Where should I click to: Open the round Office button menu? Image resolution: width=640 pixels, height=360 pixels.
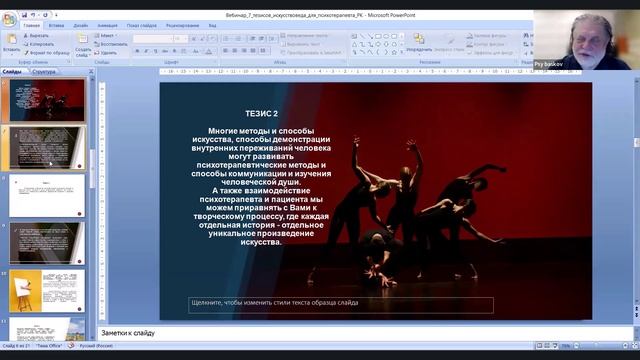(x=9, y=19)
